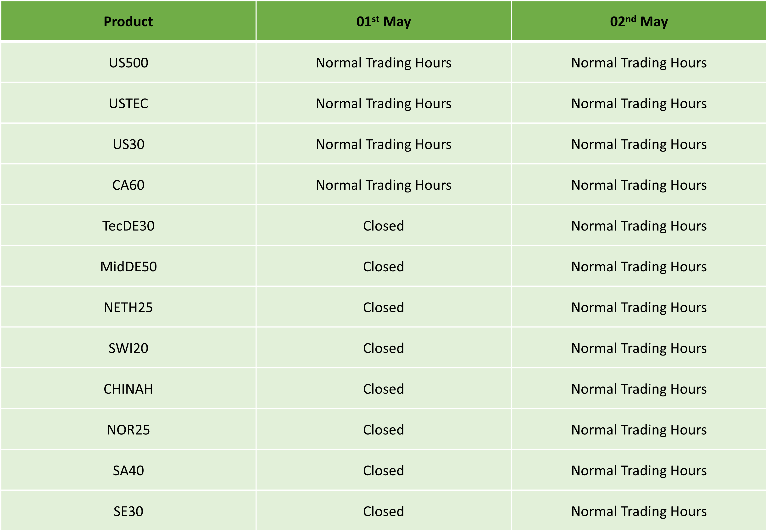Select the 01st May column header

(384, 21)
